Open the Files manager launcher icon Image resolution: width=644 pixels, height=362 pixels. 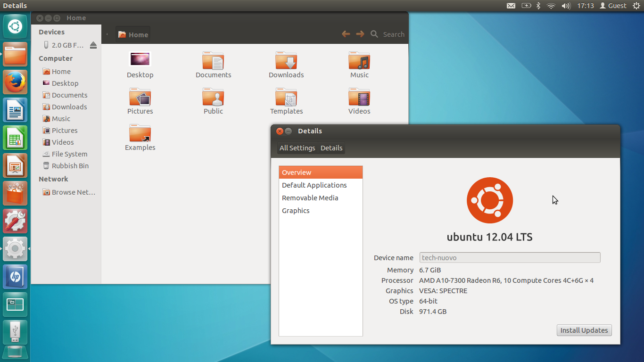pyautogui.click(x=15, y=54)
